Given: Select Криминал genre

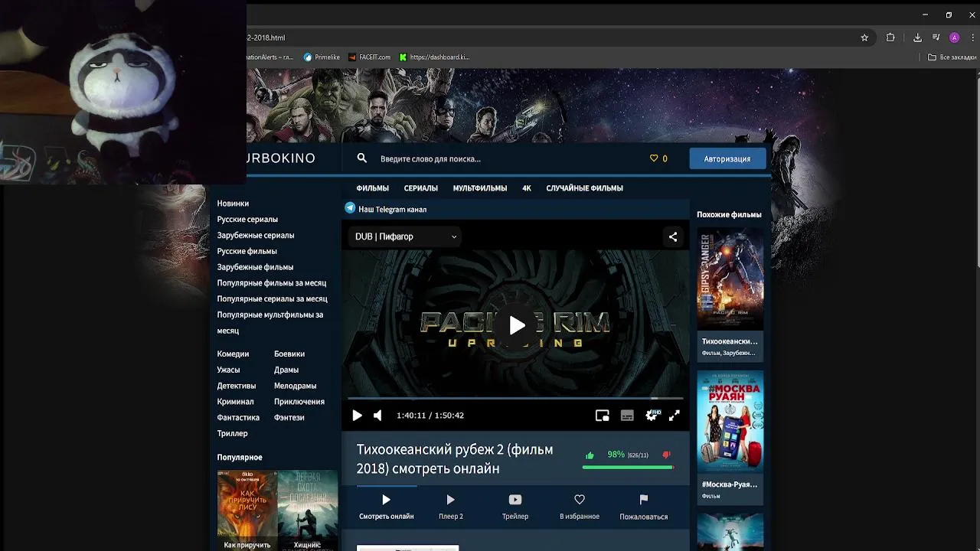Looking at the screenshot, I should (235, 402).
